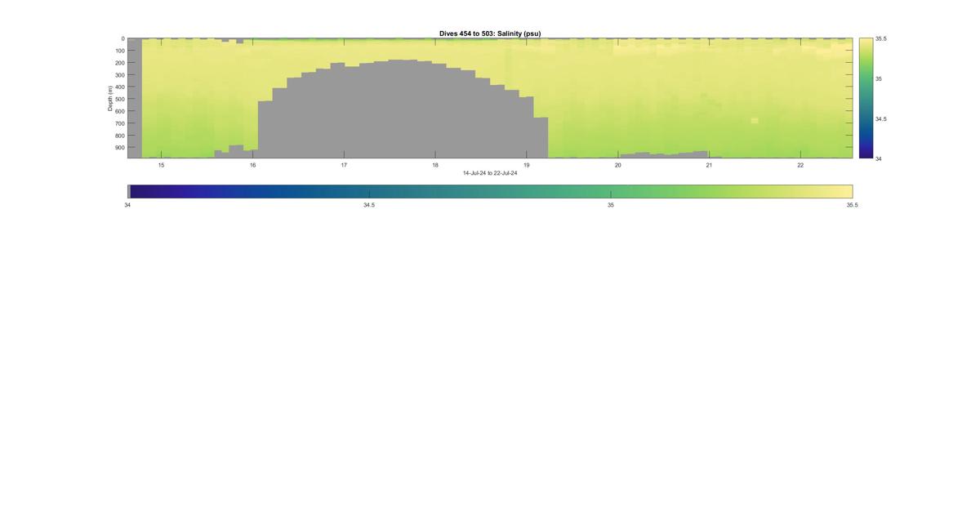
Task: Select the depth axis tick label "0"
Action: 123,38
